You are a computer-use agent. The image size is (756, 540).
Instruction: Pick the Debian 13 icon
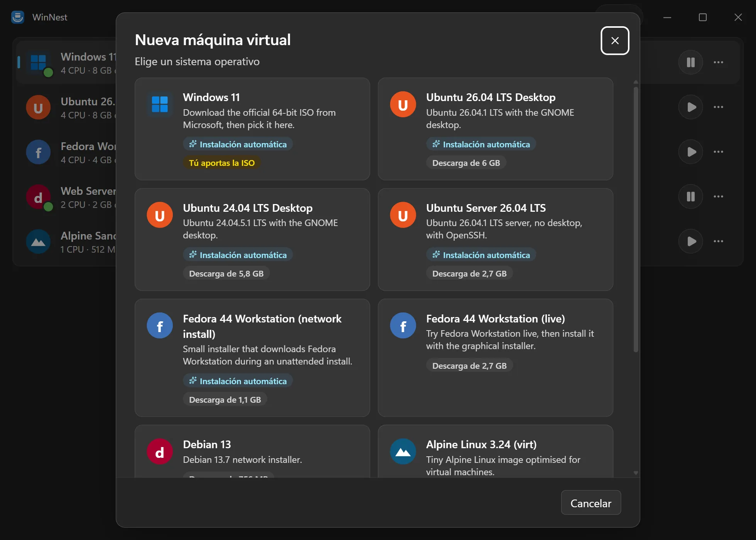pos(160,451)
